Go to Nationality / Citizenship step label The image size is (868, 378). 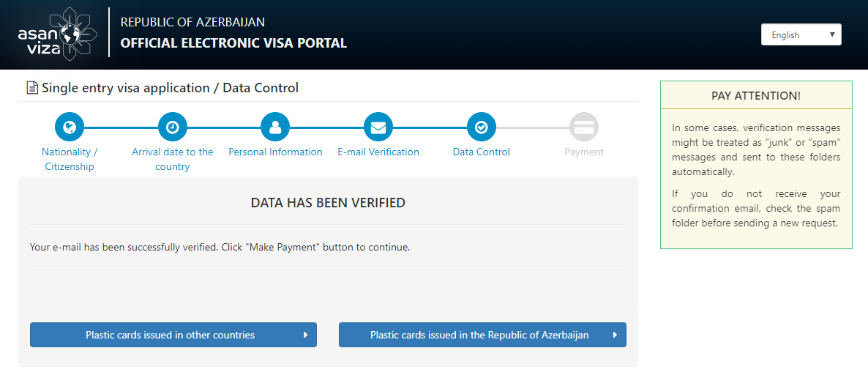point(70,159)
